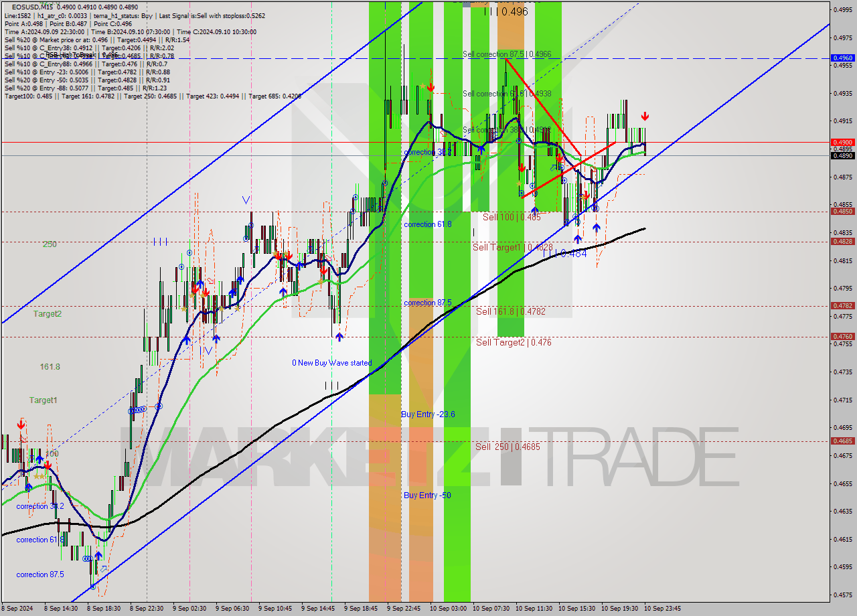Select the '9 Sep 14:45' time axis label

[318, 609]
